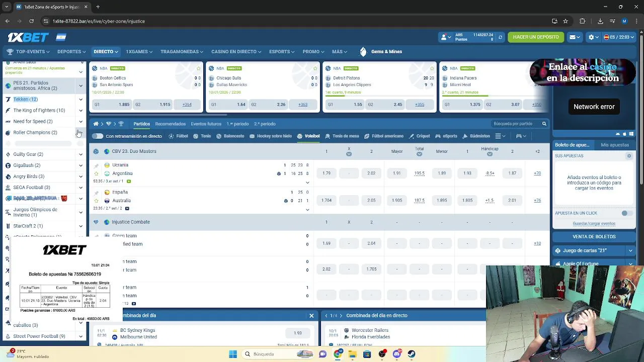The height and width of the screenshot is (362, 644).
Task: Open CASINO EN DIRECTO menu
Action: 235,51
